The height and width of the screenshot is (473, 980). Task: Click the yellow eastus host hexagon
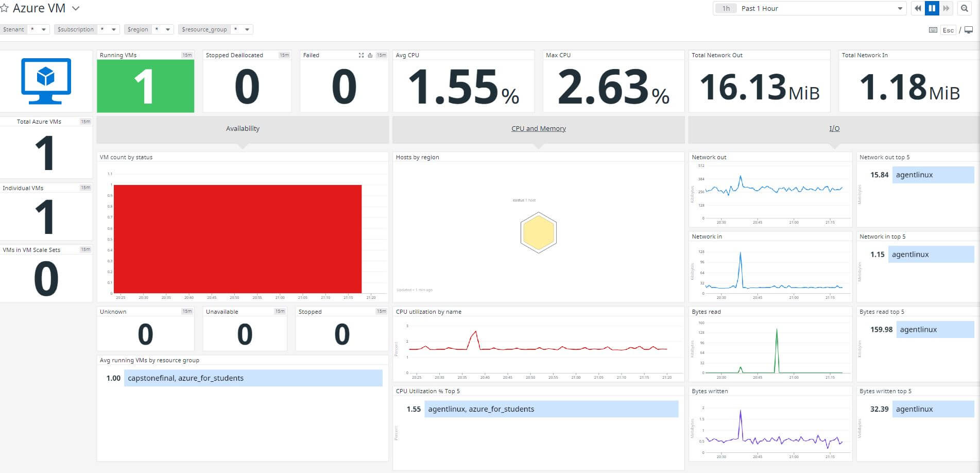(x=539, y=233)
